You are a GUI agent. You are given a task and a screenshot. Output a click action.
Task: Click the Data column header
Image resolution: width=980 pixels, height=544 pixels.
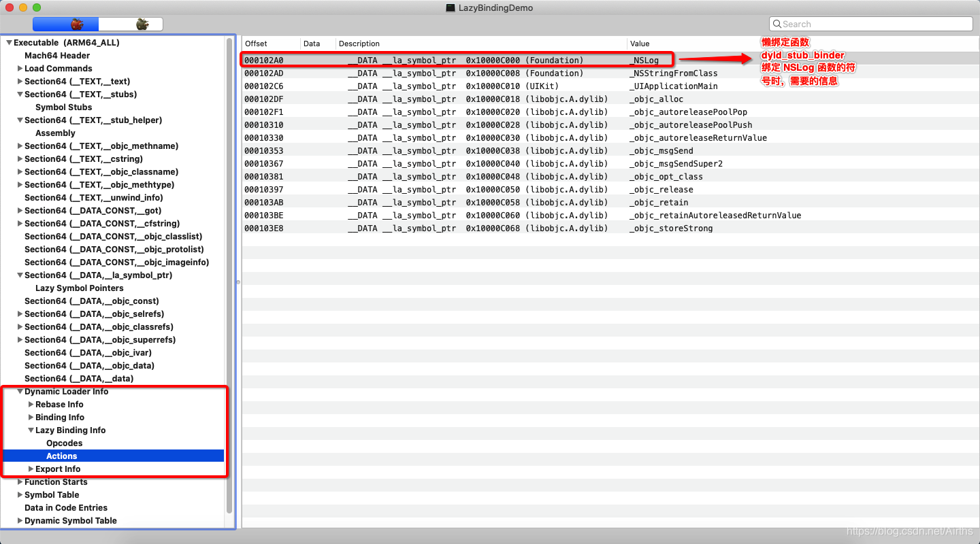[x=318, y=44]
